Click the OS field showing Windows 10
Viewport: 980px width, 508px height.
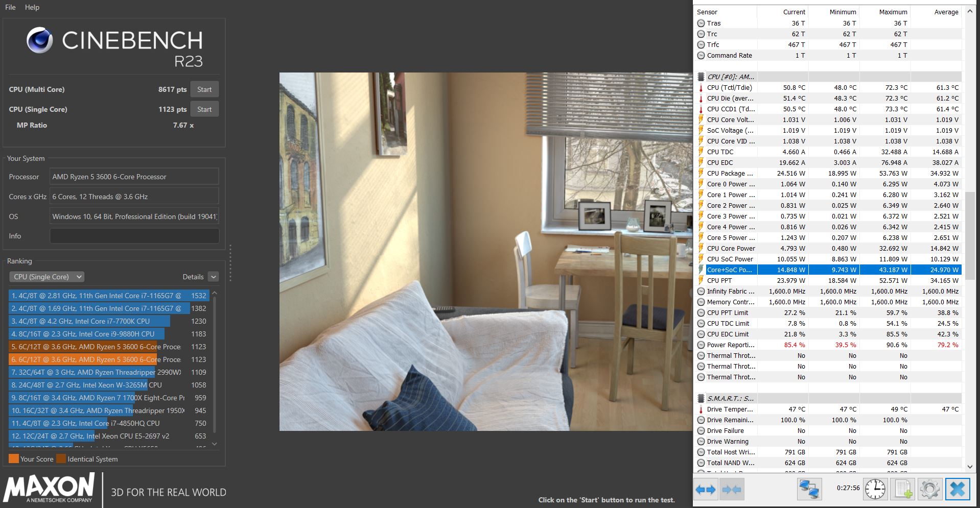coord(134,216)
